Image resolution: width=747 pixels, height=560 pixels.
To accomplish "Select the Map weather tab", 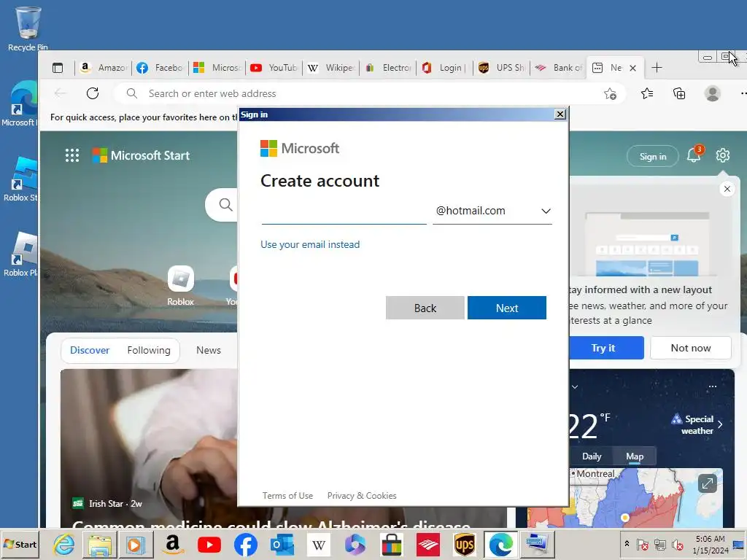I will click(x=635, y=456).
